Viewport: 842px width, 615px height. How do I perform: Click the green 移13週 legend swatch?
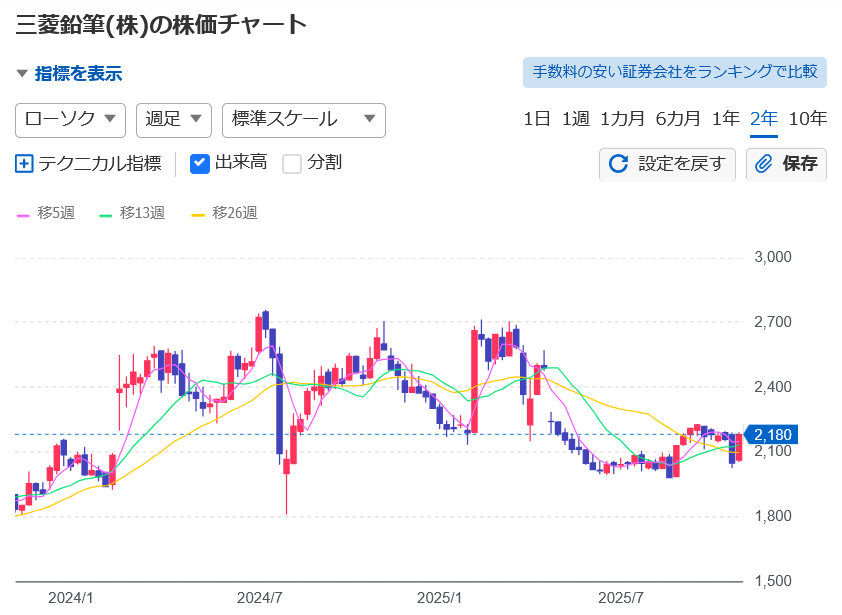point(106,213)
